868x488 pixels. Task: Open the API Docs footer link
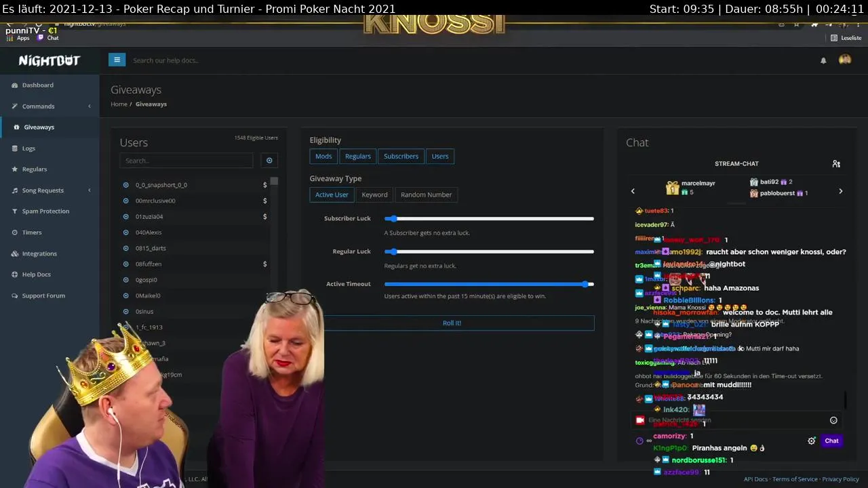[x=755, y=479]
